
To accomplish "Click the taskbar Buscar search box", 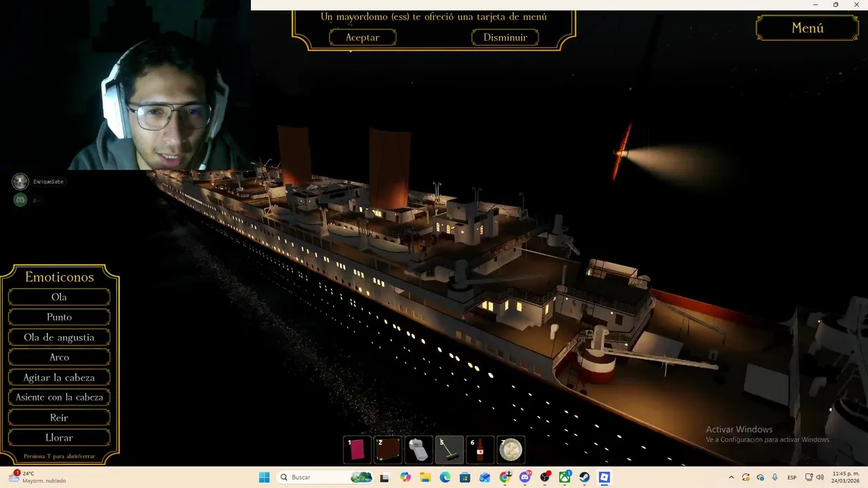I will coord(325,477).
